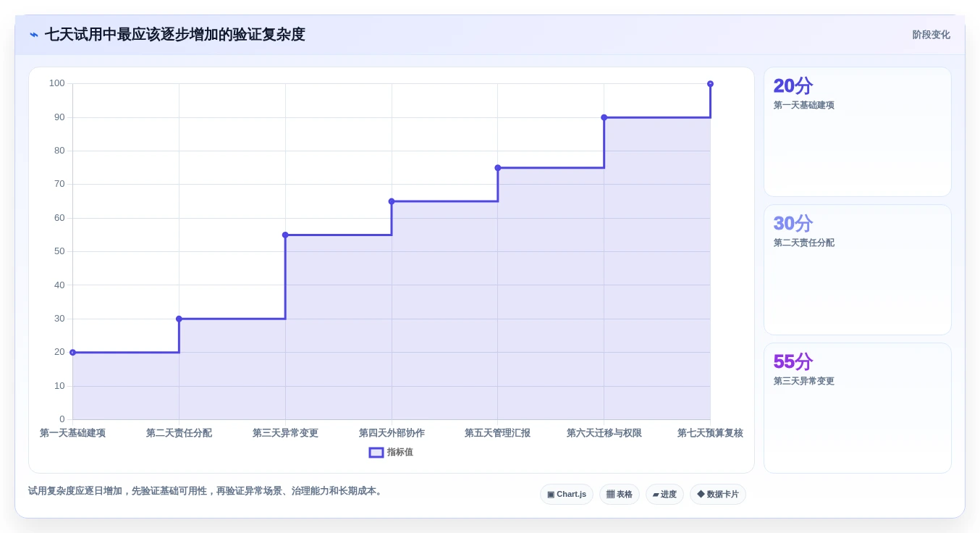980x533 pixels.
Task: Toggle the 指标值 legend swatch
Action: coord(376,453)
